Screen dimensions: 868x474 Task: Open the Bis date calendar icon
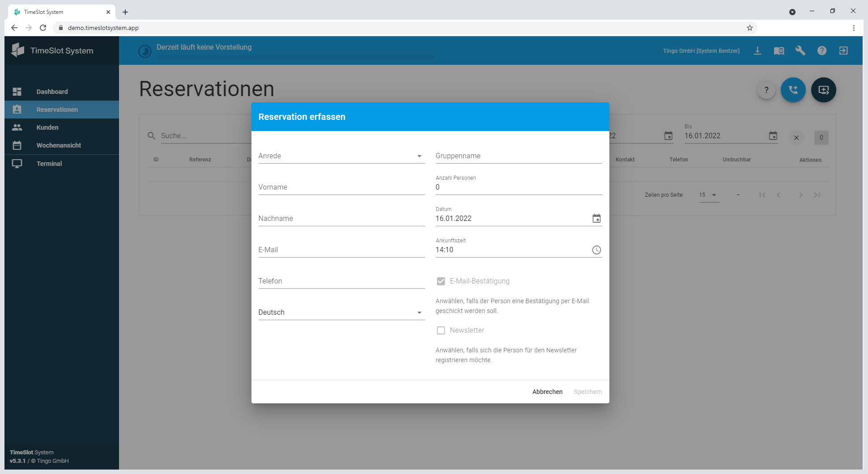point(773,135)
